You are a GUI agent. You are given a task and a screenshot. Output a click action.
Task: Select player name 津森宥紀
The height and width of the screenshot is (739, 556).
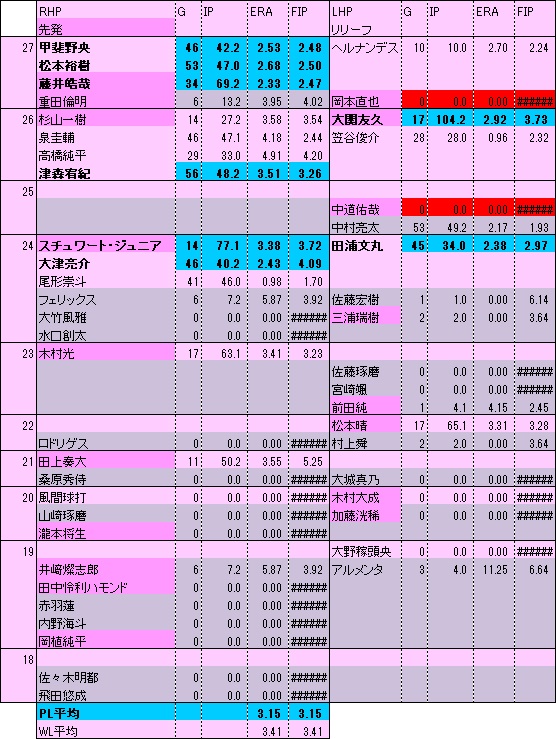106,173
